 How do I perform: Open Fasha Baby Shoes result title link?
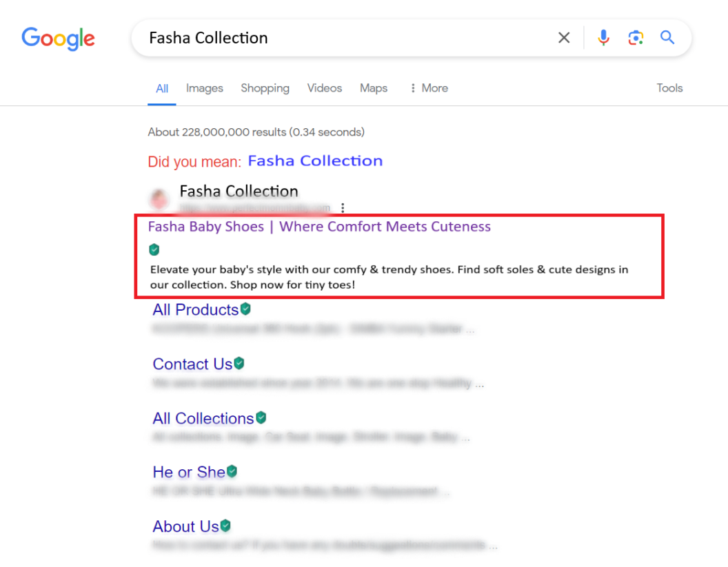[319, 227]
